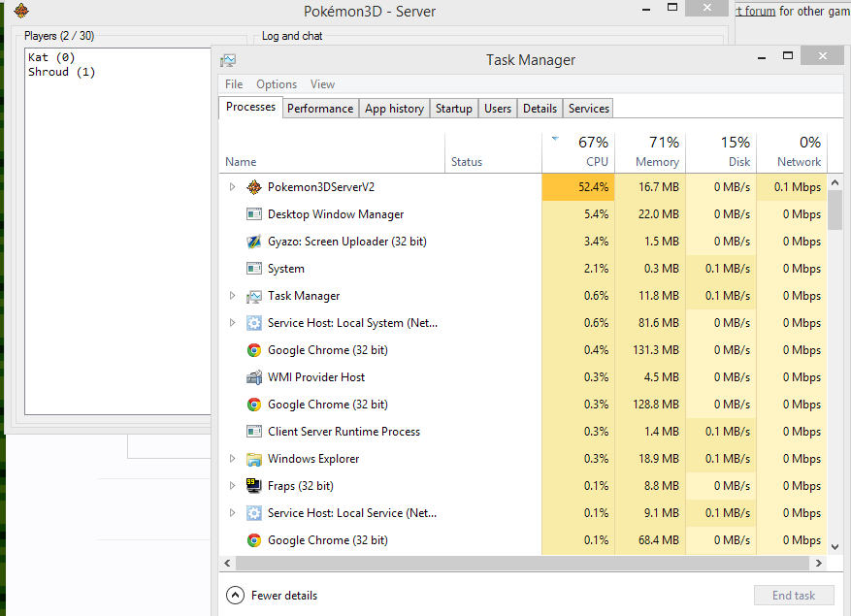Image resolution: width=851 pixels, height=616 pixels.
Task: Sort processes by the CPU column header
Action: tap(578, 152)
